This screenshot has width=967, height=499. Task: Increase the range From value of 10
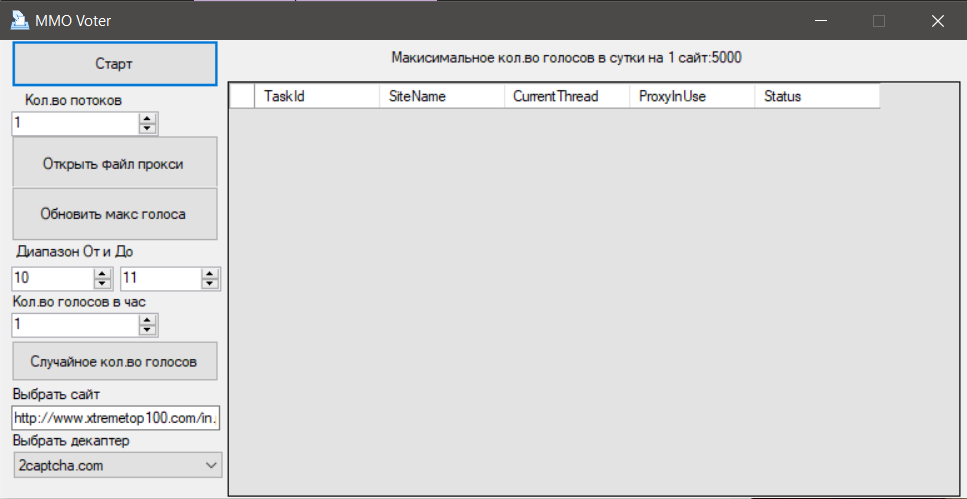pos(101,274)
